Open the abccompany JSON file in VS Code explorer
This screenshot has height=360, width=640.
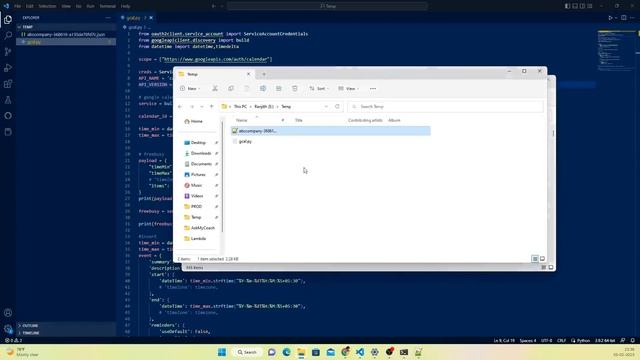[x=66, y=35]
